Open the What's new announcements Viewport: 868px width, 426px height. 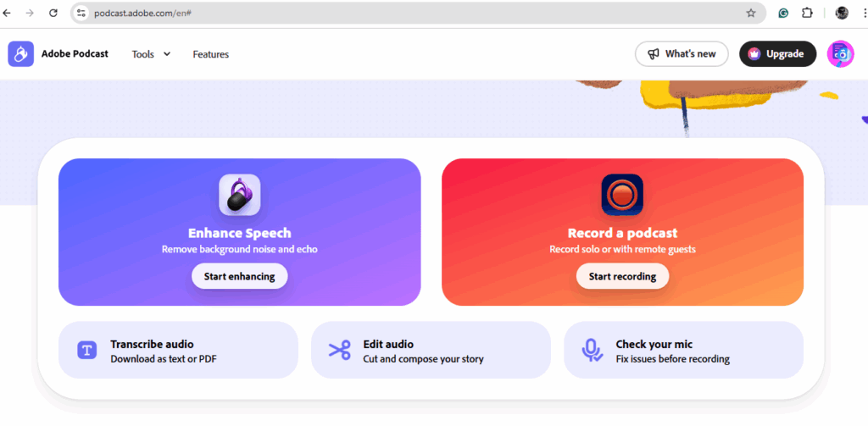(x=682, y=53)
